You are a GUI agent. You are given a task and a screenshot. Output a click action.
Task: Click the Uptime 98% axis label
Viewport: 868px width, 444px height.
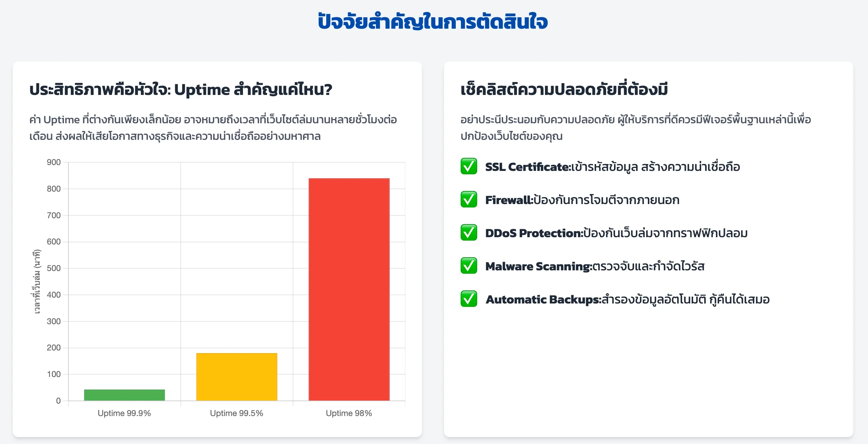click(349, 413)
